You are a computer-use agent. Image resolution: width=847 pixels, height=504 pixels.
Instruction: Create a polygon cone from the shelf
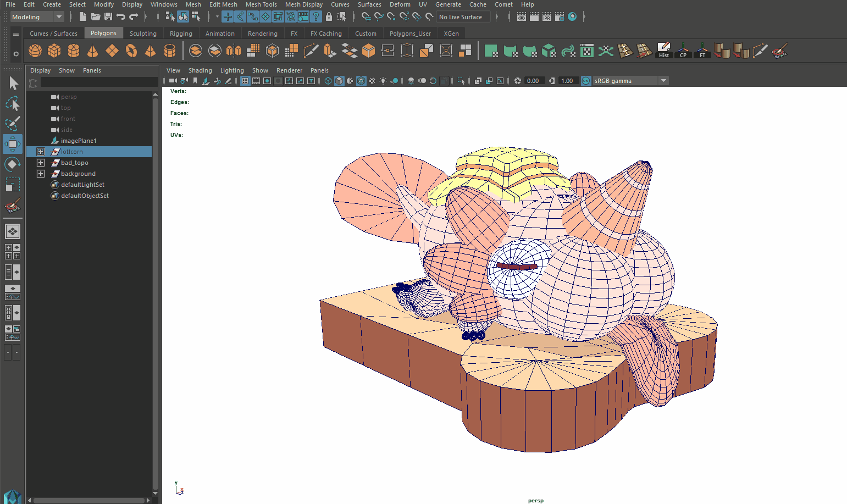[x=93, y=51]
